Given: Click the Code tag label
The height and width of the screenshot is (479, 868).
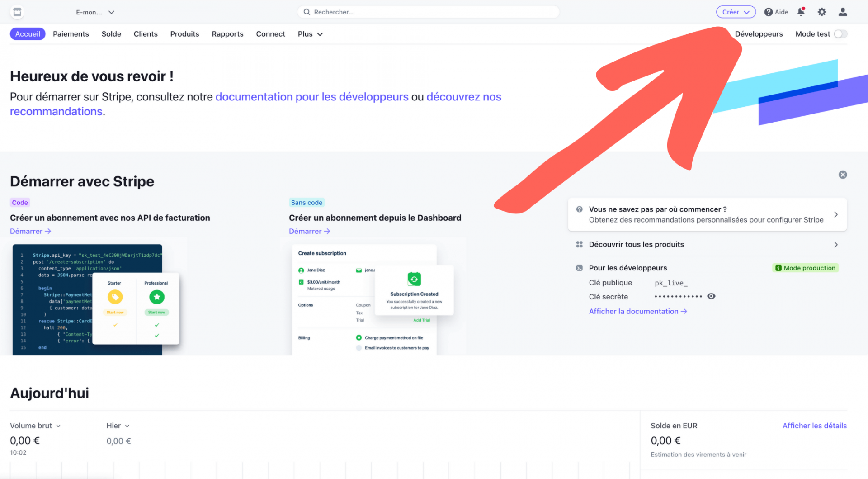Looking at the screenshot, I should [x=20, y=203].
